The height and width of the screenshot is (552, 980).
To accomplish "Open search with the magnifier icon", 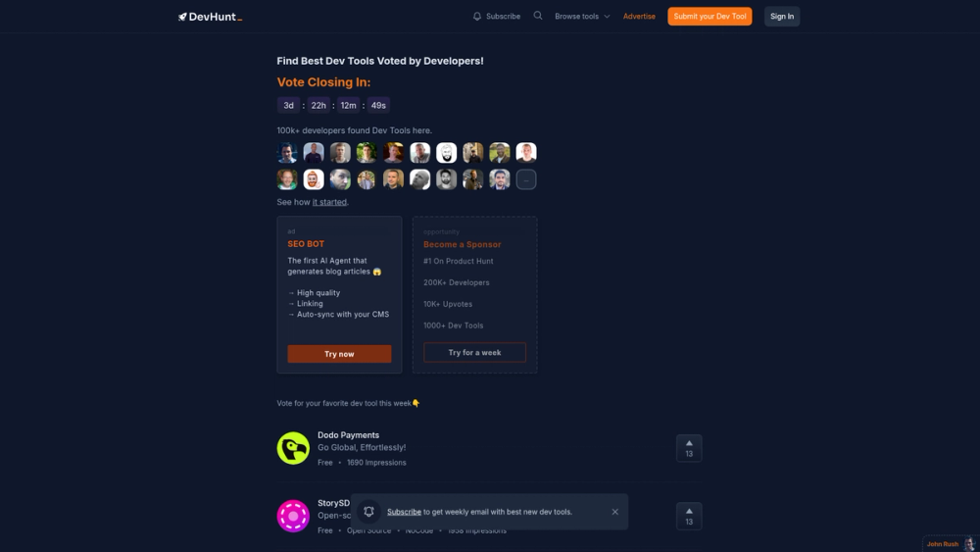I will 537,16.
